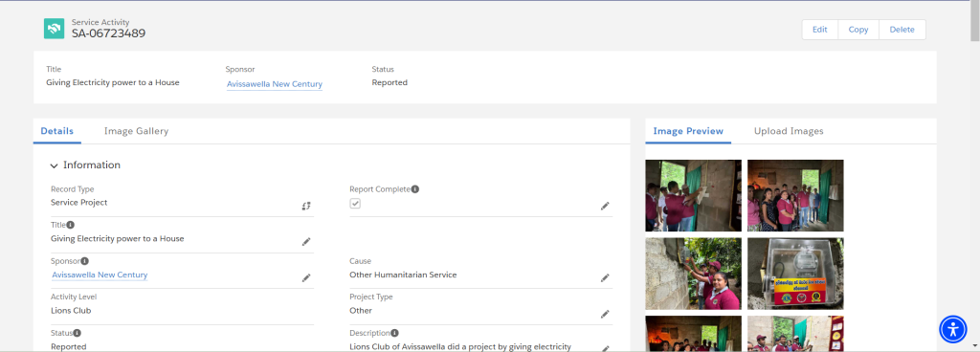Select the Image Preview tab

pos(688,131)
